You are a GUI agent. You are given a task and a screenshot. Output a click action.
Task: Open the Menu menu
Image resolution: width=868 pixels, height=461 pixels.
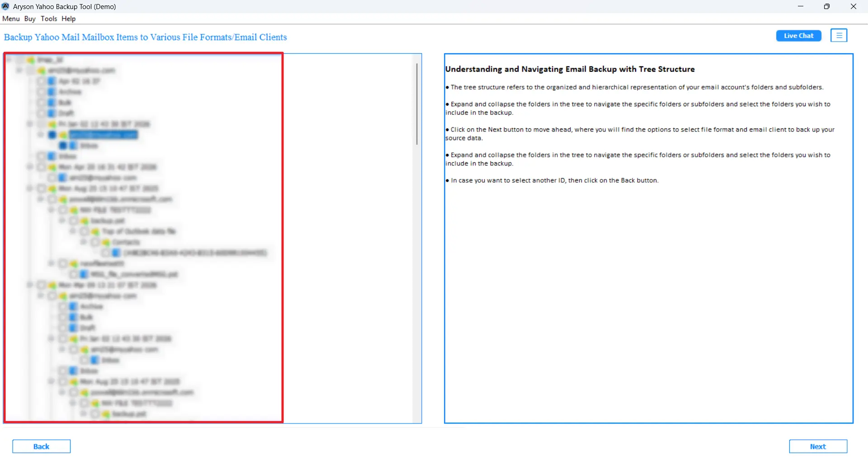11,19
